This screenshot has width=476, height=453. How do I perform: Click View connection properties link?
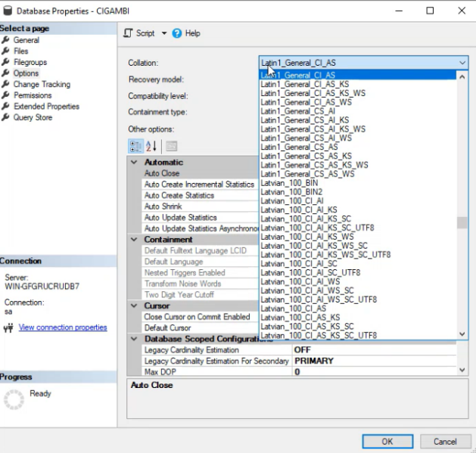coord(63,327)
